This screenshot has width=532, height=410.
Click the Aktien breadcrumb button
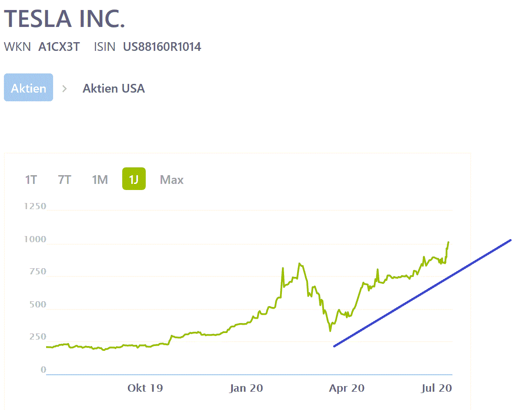tap(28, 88)
